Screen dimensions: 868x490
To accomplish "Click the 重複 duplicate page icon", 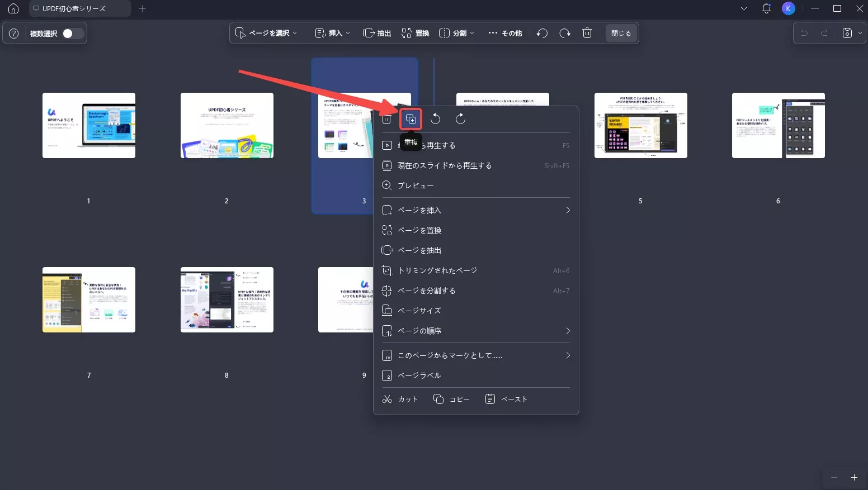I will 411,119.
